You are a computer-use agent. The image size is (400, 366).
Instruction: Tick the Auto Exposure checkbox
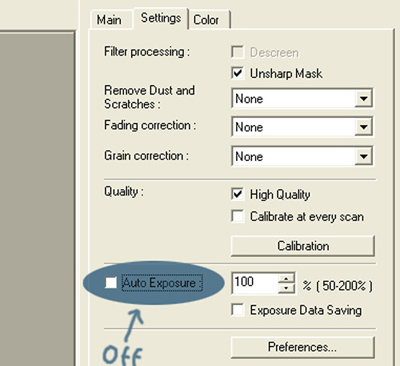(111, 283)
